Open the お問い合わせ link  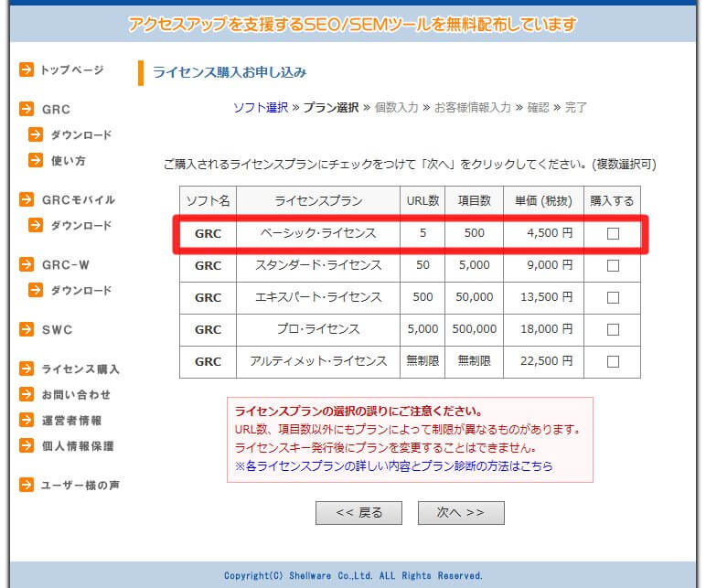76,395
